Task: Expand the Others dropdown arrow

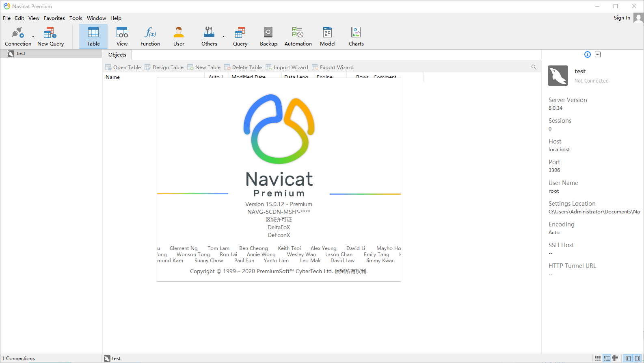Action: pyautogui.click(x=223, y=36)
